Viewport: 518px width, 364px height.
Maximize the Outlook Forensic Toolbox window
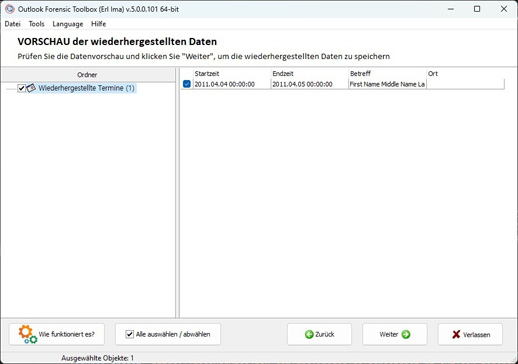click(x=477, y=9)
